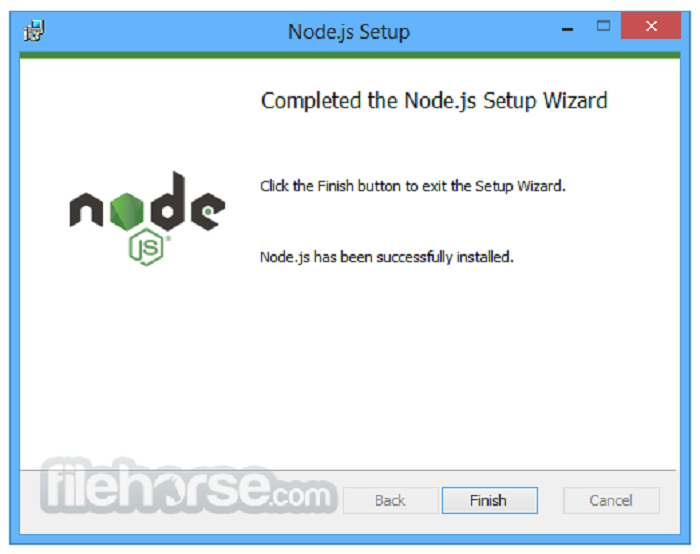Go to the previous step with Back
Image resolution: width=700 pixels, height=554 pixels.
tap(390, 500)
